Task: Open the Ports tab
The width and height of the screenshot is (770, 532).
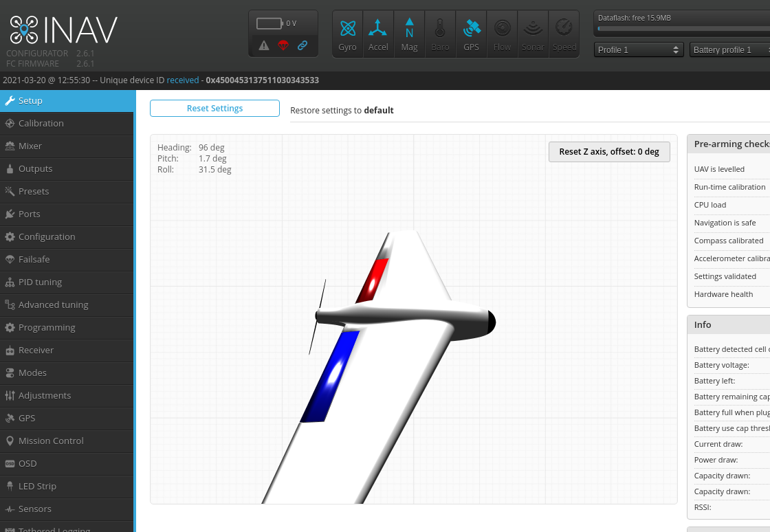Action: 67,214
